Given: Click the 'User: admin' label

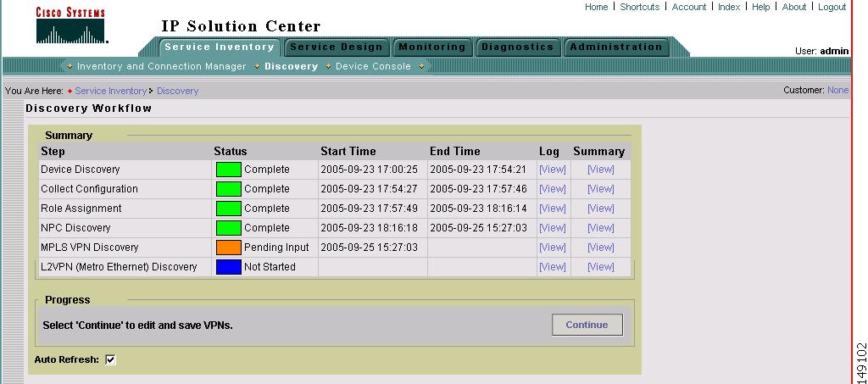Looking at the screenshot, I should tap(822, 51).
